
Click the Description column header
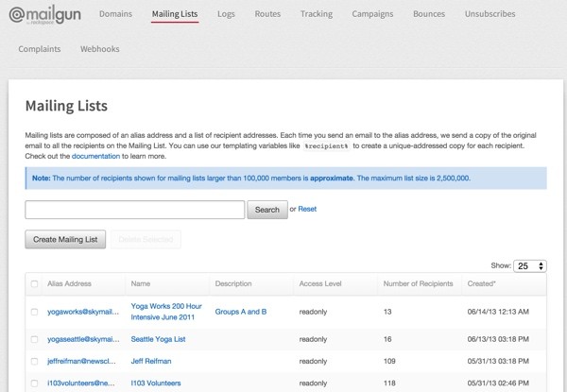pyautogui.click(x=233, y=283)
